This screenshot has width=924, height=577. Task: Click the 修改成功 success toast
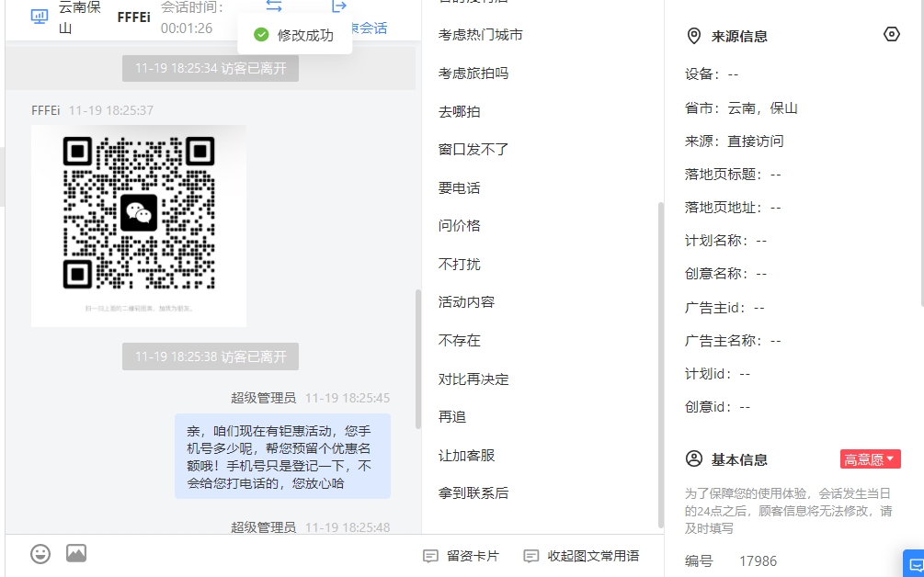[x=294, y=35]
